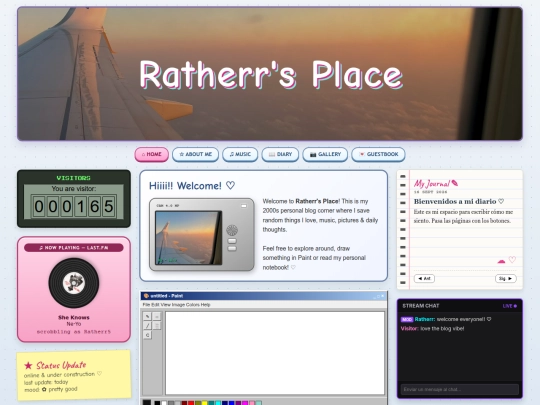Click the star icon on Status Update note

(28, 365)
